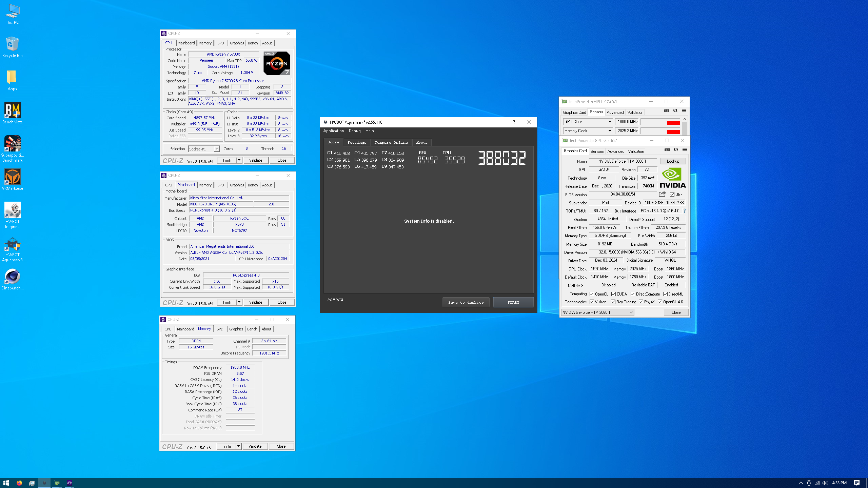Screen dimensions: 868x488
Task: Click the Ryzen 7 logo in CPU-Z
Action: (x=277, y=63)
